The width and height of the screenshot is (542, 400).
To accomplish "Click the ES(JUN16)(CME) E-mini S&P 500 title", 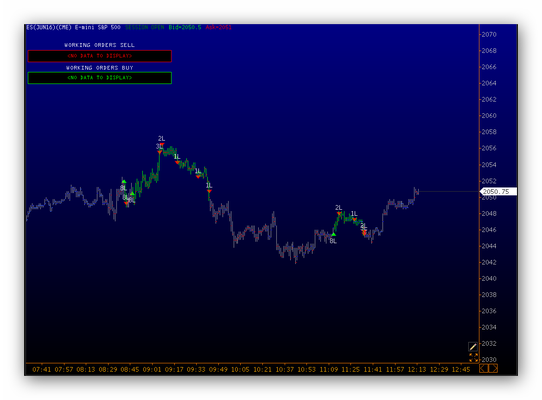I will (x=73, y=27).
